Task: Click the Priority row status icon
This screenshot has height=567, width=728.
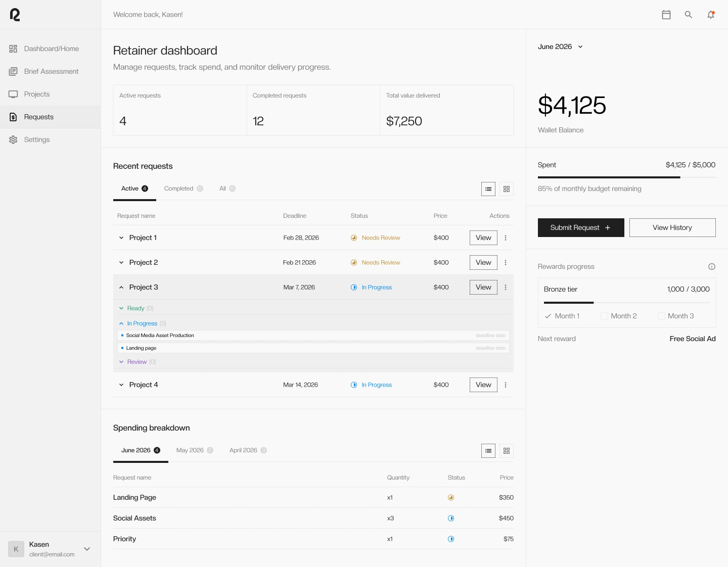Action: coord(451,539)
